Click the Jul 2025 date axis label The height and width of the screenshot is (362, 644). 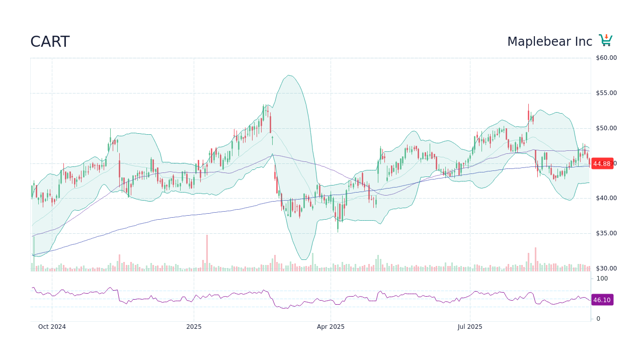(470, 327)
